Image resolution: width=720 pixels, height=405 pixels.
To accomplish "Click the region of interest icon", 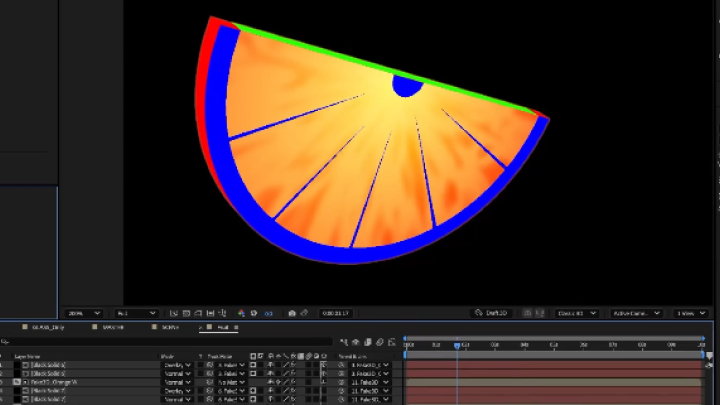I will [174, 313].
